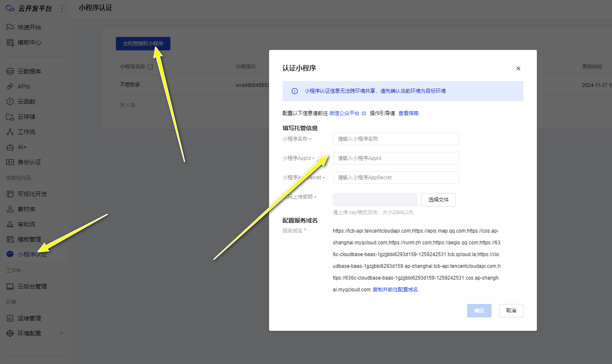Click the info icon in blue notice banner
612x364 pixels.
pyautogui.click(x=295, y=91)
